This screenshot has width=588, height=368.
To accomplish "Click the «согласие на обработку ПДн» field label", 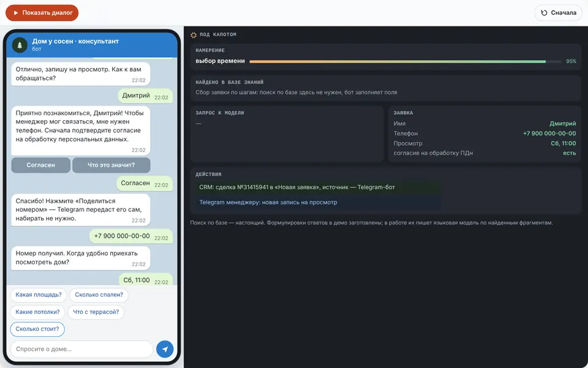I will coord(433,153).
